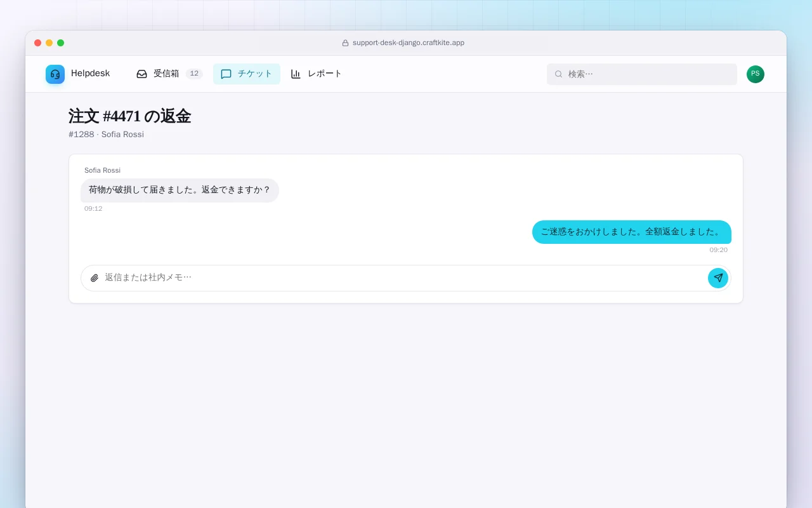This screenshot has width=812, height=508.
Task: Select the cyan full refund reply bubble
Action: [632, 232]
